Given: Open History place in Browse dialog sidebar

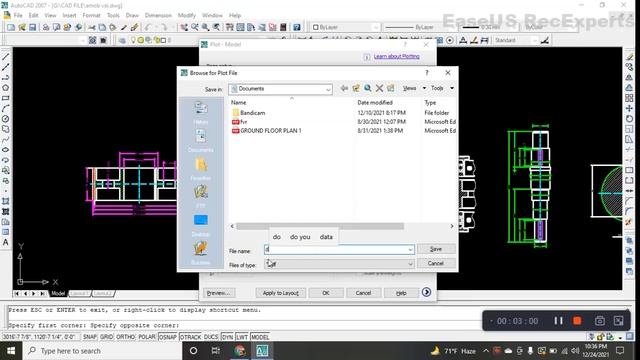Looking at the screenshot, I should pyautogui.click(x=200, y=112).
